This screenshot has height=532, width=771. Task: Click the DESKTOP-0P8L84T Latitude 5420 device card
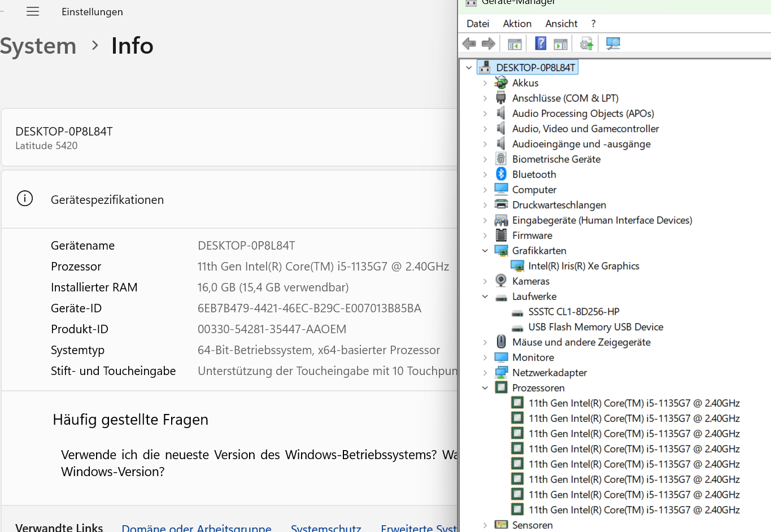pyautogui.click(x=229, y=138)
